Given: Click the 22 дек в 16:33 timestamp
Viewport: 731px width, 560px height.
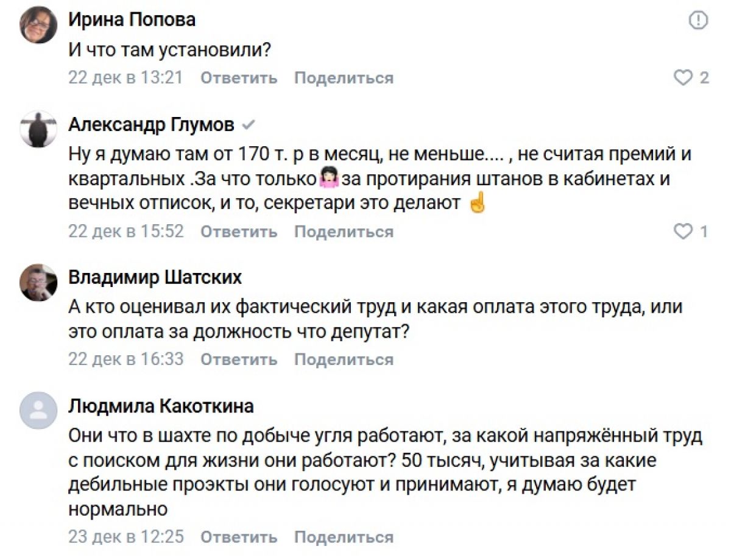Looking at the screenshot, I should pos(125,360).
